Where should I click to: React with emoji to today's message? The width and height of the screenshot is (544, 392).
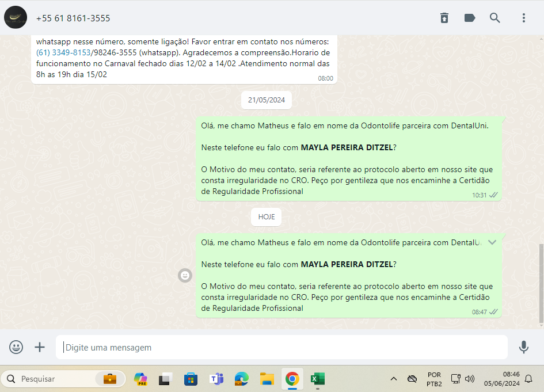click(185, 276)
